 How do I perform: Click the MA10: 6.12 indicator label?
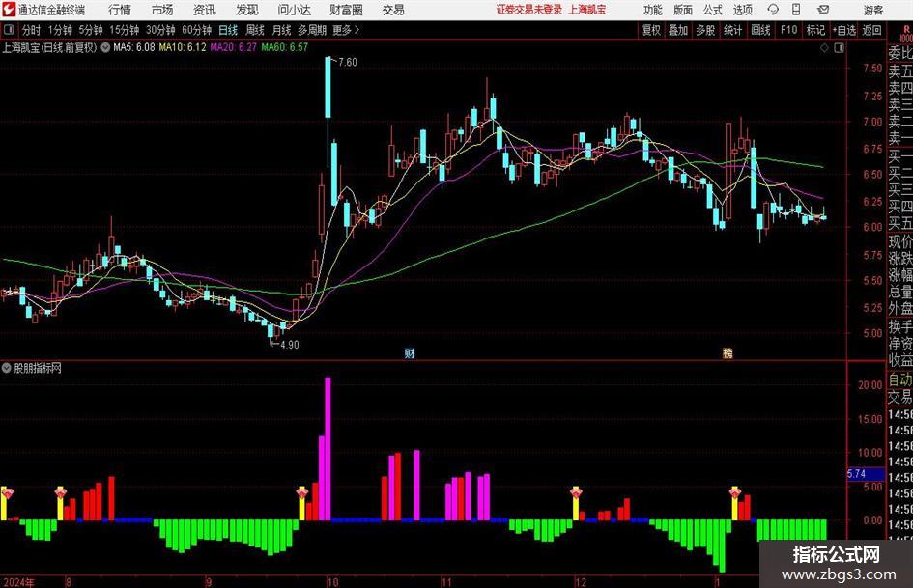[x=183, y=47]
